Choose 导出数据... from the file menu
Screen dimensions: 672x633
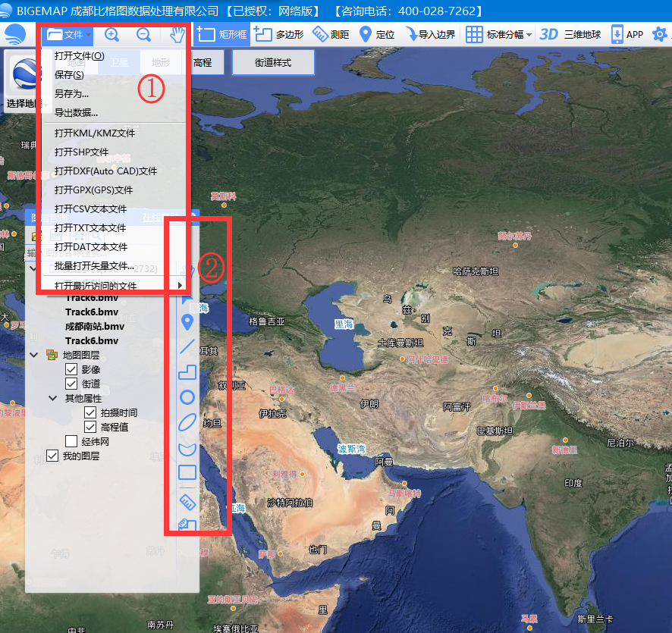[x=76, y=113]
